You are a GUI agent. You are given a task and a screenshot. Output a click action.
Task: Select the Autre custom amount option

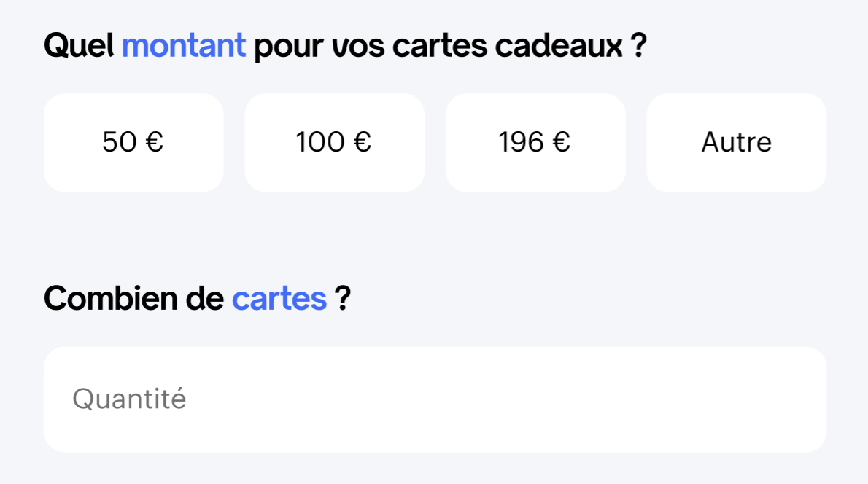tap(736, 143)
